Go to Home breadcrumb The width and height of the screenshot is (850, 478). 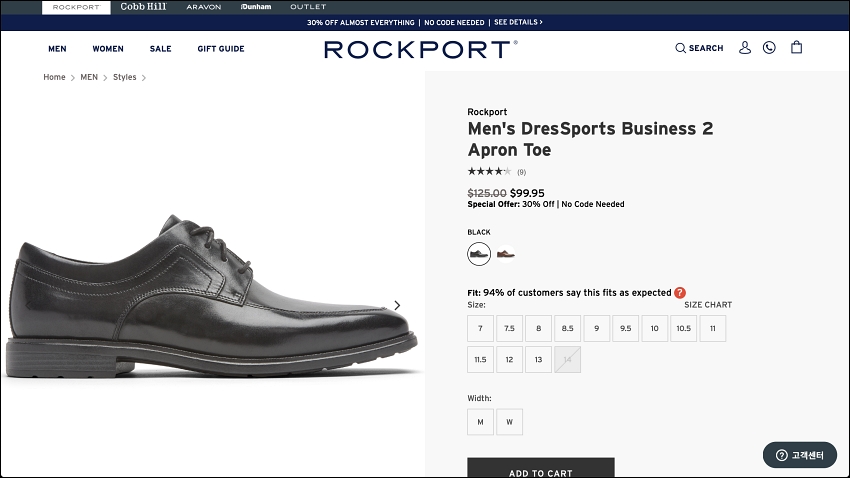click(54, 77)
